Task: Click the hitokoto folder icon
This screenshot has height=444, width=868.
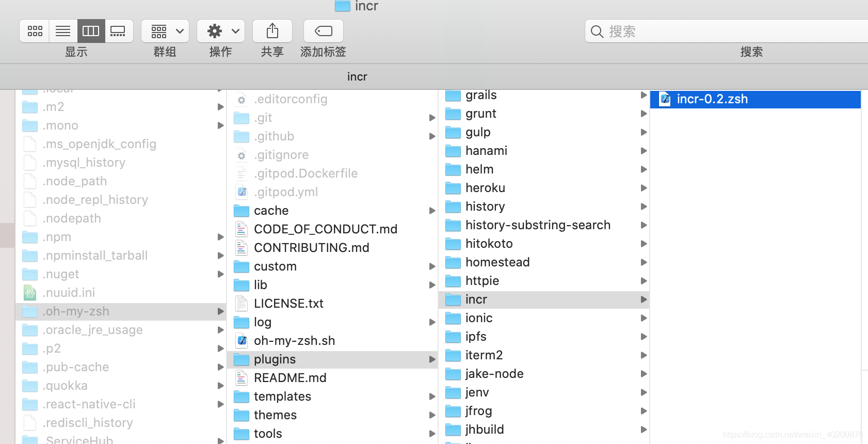Action: pyautogui.click(x=453, y=244)
